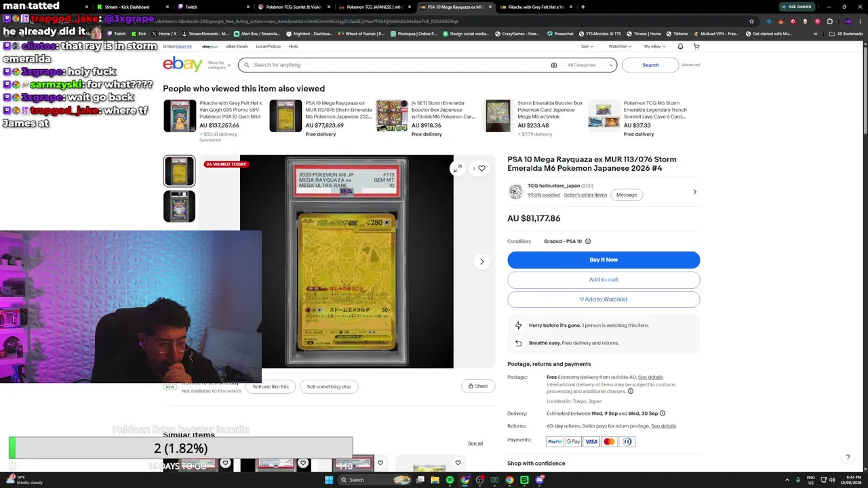Open image search camera icon in search bar
Viewport: 868px width, 488px height.
coord(554,65)
